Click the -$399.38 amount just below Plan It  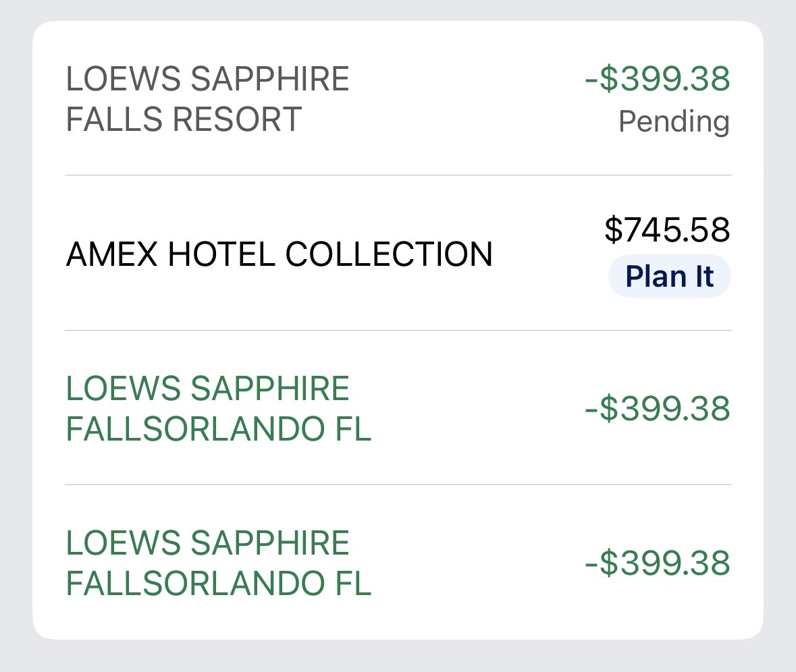point(657,409)
